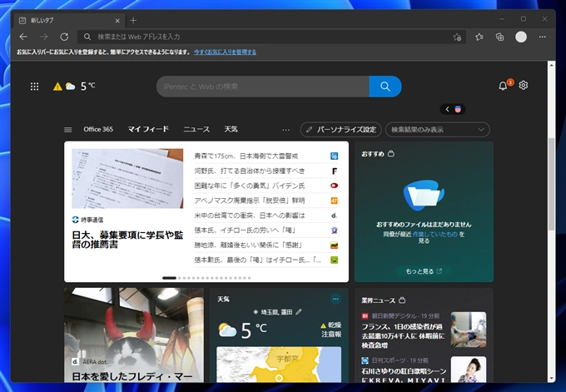Edit the weather location pencil icon
This screenshot has width=566, height=392.
click(299, 311)
